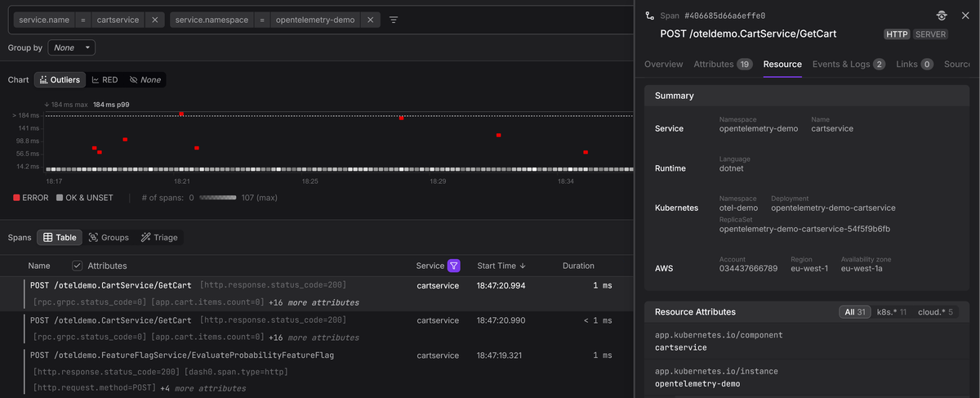Switch spans view to Table
980x398 pixels.
pos(60,237)
